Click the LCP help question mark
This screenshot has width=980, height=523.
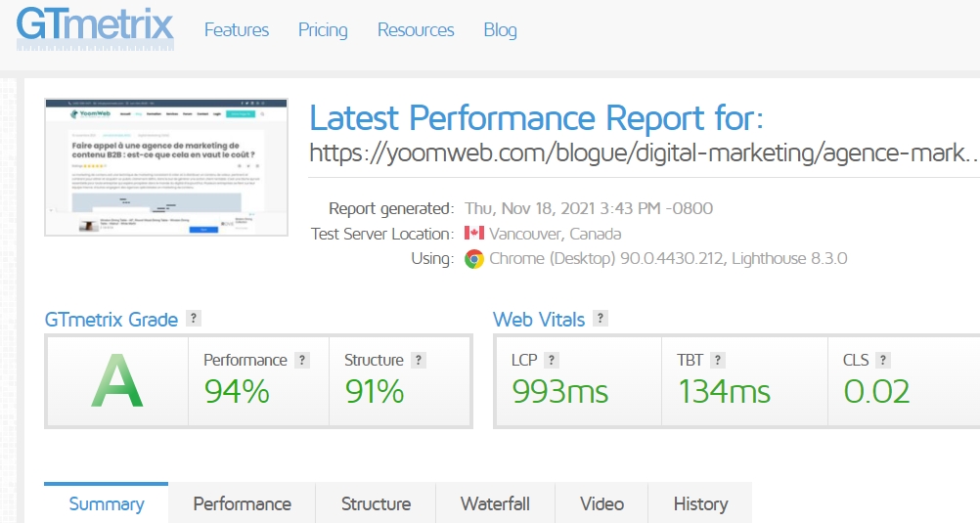click(x=552, y=360)
